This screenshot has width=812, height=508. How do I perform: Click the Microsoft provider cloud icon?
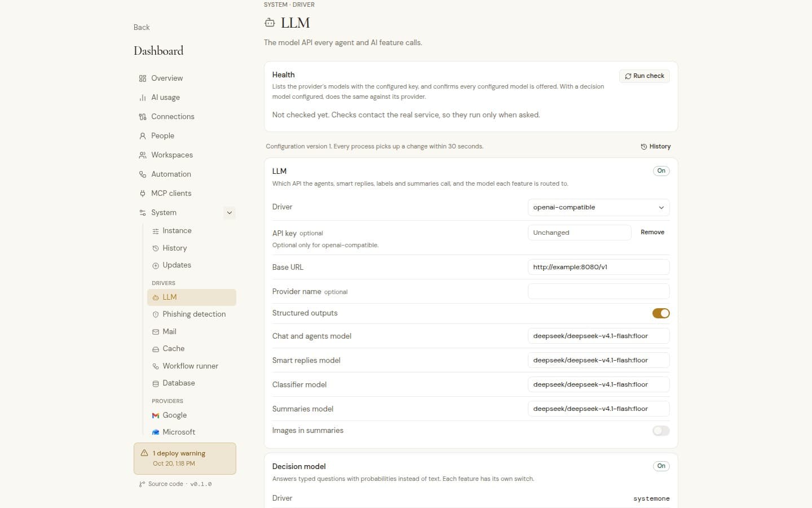click(156, 432)
